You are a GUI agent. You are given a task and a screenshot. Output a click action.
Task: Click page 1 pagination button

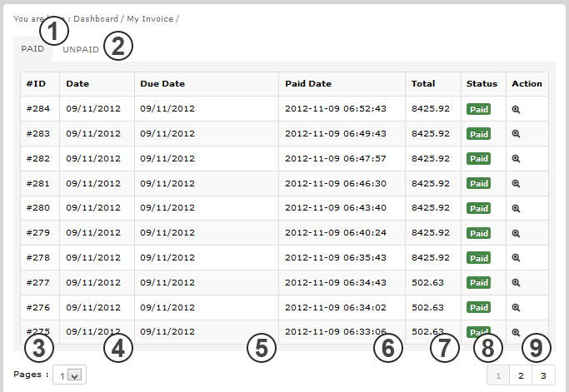pyautogui.click(x=498, y=375)
